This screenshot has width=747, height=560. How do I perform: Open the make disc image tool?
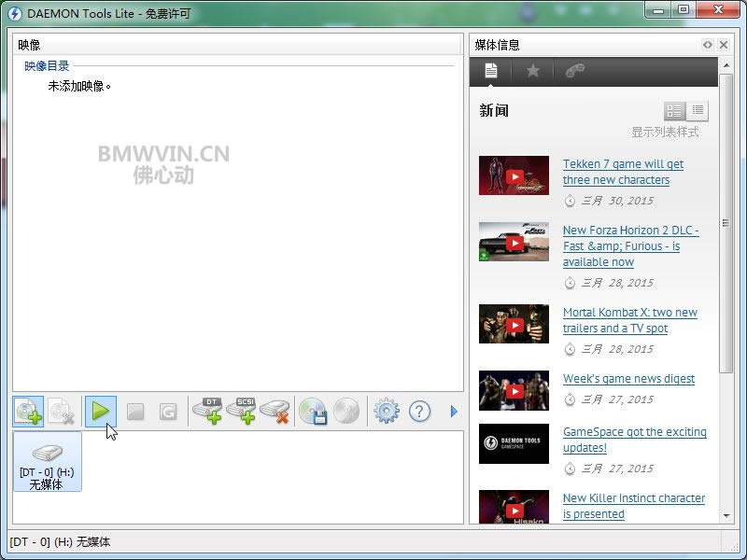click(313, 412)
